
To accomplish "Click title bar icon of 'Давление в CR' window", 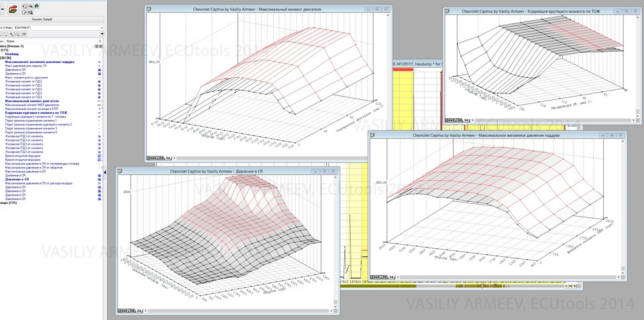I will tap(120, 170).
